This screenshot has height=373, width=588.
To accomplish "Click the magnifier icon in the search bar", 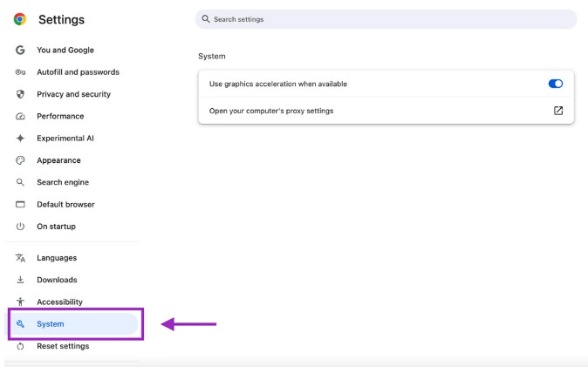I will click(x=206, y=18).
